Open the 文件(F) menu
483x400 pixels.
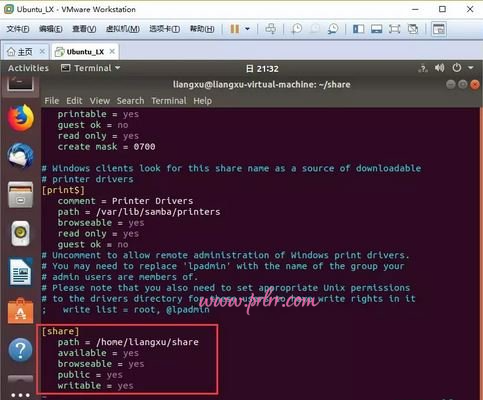click(x=18, y=29)
